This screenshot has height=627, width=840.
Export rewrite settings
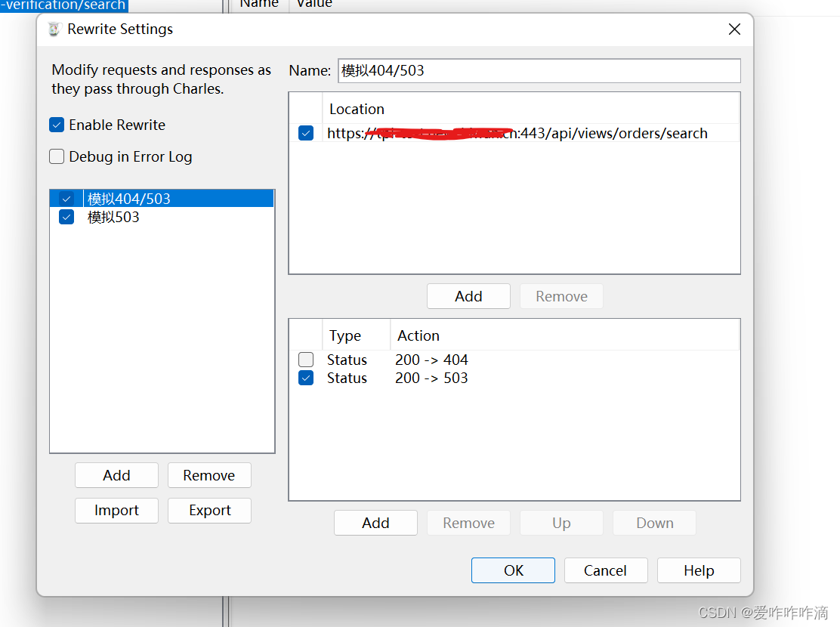tap(209, 510)
